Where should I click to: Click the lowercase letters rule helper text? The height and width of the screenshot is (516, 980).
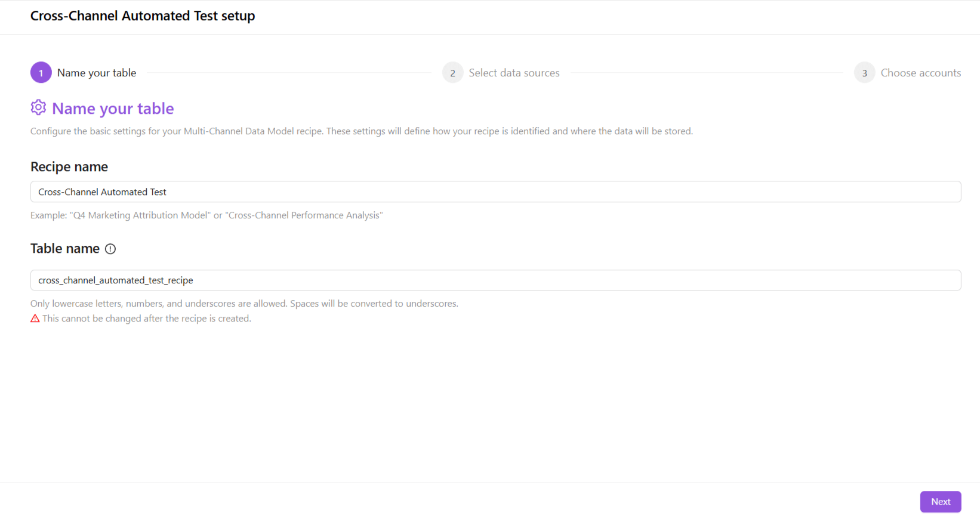[x=244, y=304]
